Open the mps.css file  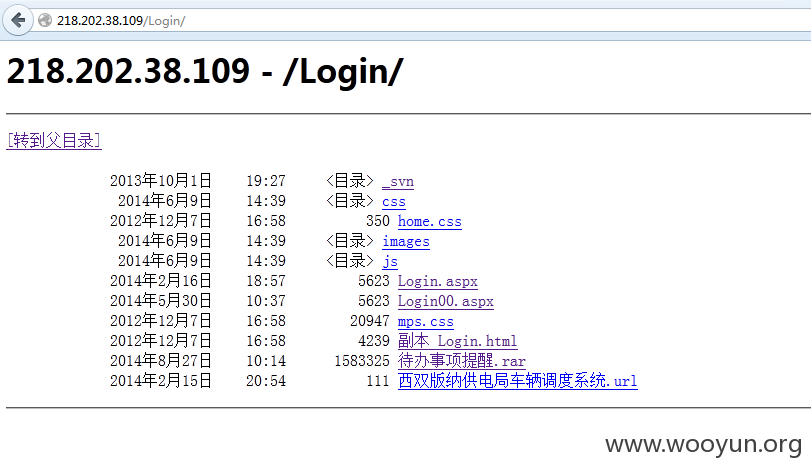(425, 322)
